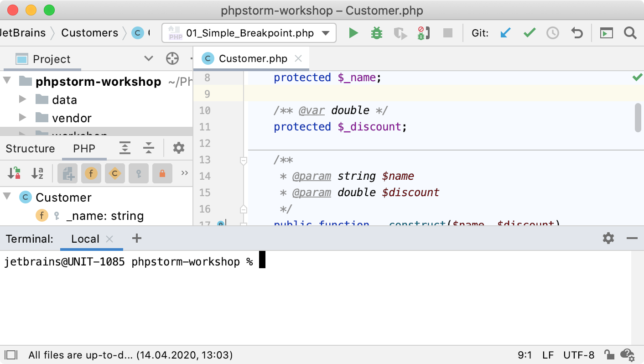
Task: Show Git history clock icon
Action: click(553, 33)
